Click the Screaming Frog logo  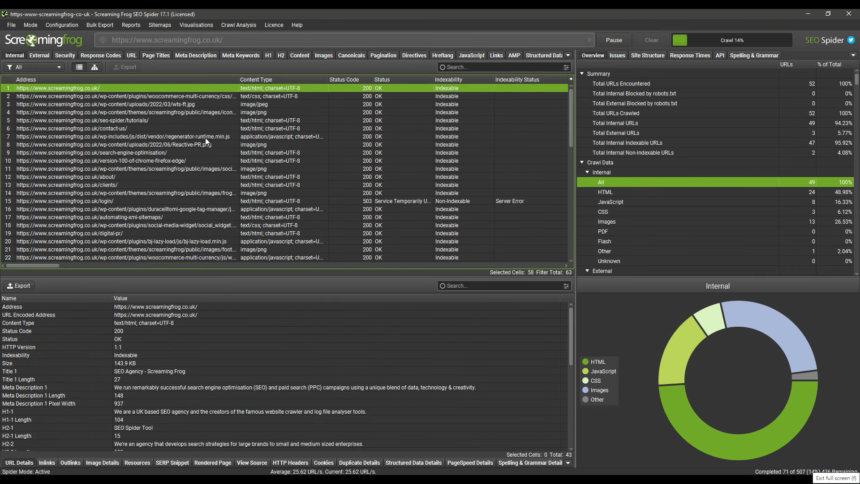point(45,40)
